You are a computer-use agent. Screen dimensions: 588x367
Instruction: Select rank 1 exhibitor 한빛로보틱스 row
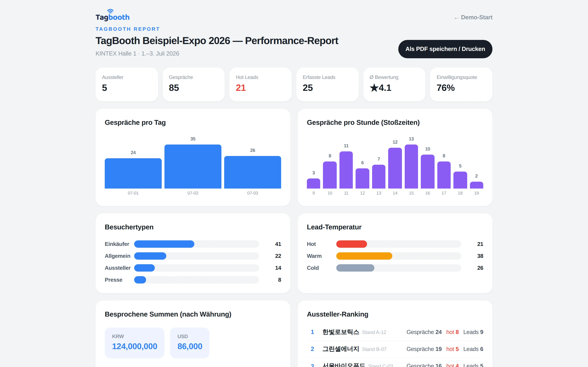point(395,332)
